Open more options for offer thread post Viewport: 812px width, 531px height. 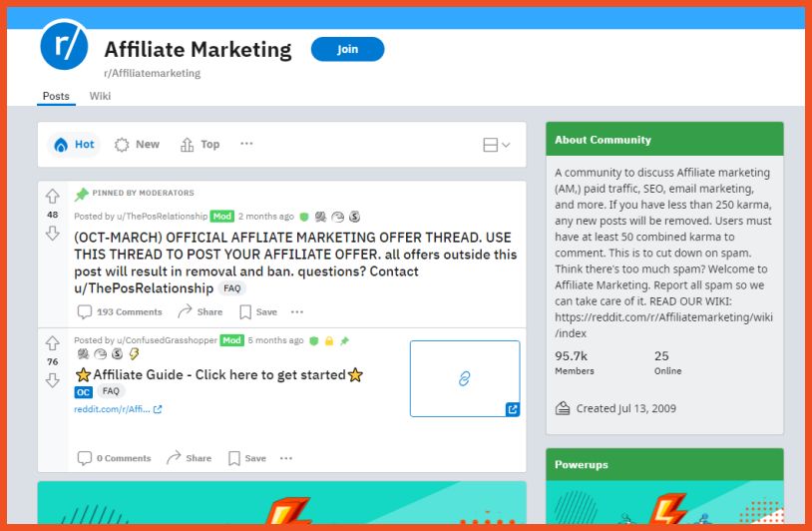tap(297, 311)
